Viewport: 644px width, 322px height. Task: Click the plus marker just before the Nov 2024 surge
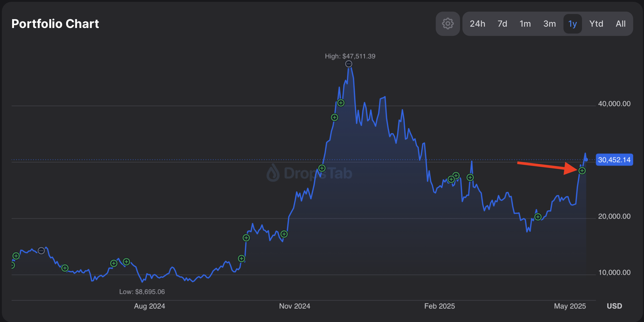(x=284, y=234)
